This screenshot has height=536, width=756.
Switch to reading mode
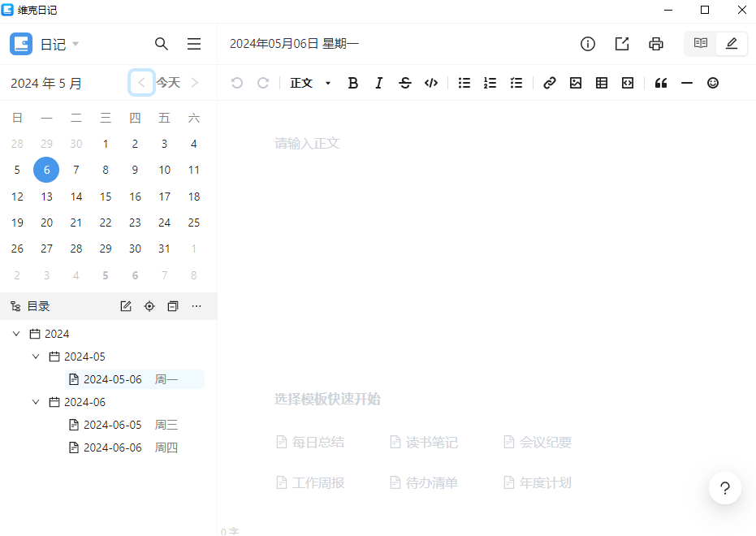[699, 43]
